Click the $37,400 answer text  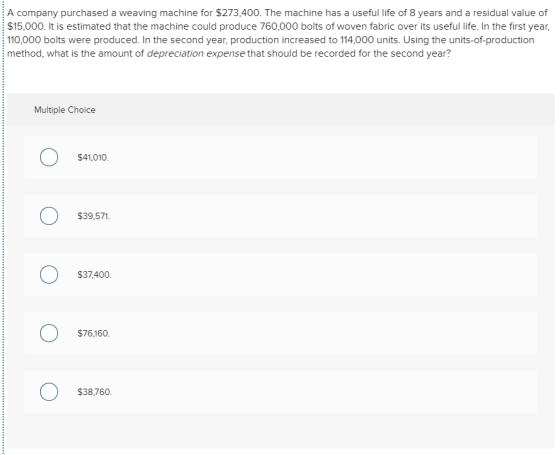[94, 275]
